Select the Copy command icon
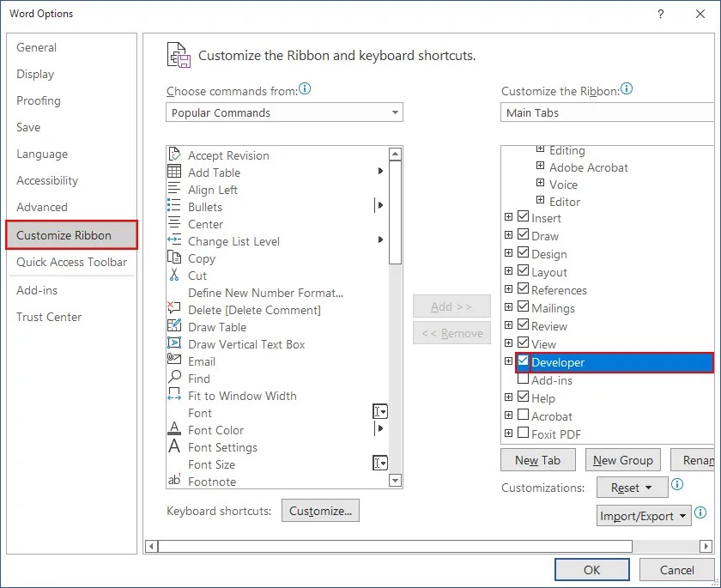The image size is (721, 588). 176,258
